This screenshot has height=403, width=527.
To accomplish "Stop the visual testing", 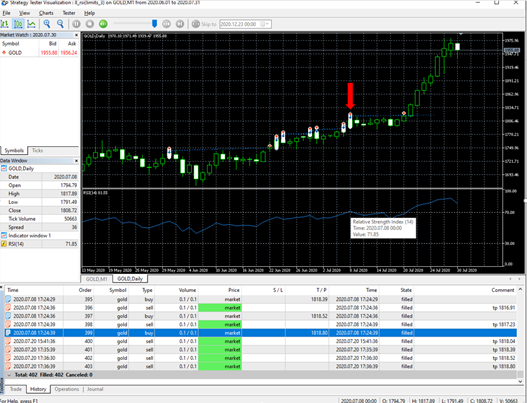I will point(90,24).
